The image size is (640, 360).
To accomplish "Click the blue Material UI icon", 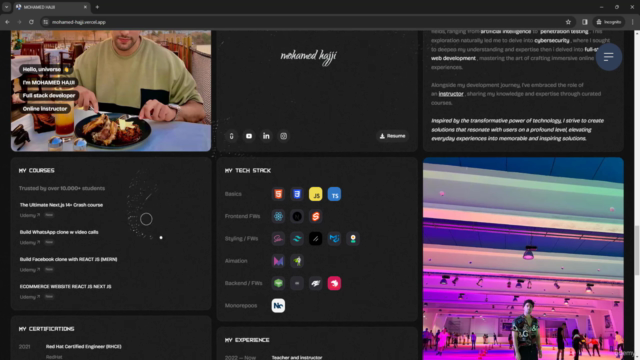I will click(x=334, y=239).
